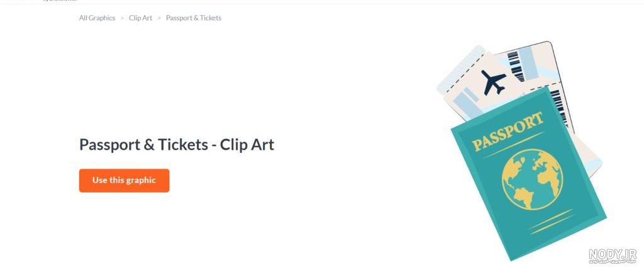The width and height of the screenshot is (644, 270).
Task: Click the teal passport cover illustration
Action: point(528,174)
